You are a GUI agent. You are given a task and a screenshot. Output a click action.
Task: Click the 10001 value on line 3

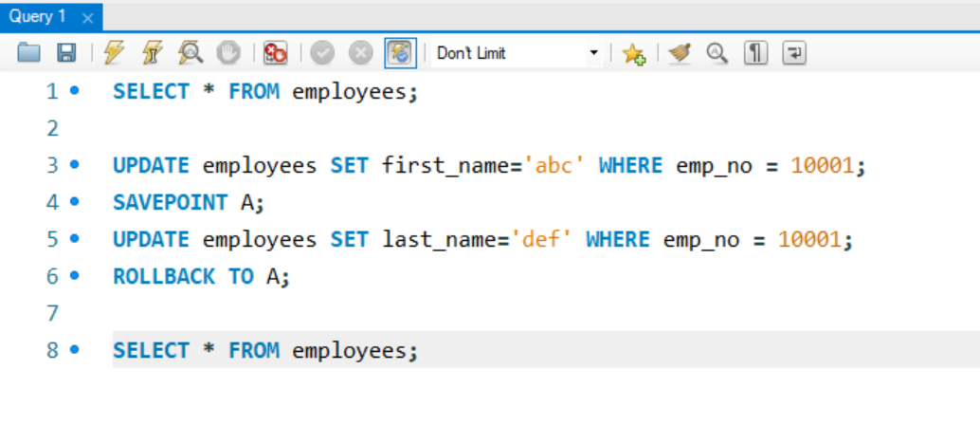click(822, 165)
